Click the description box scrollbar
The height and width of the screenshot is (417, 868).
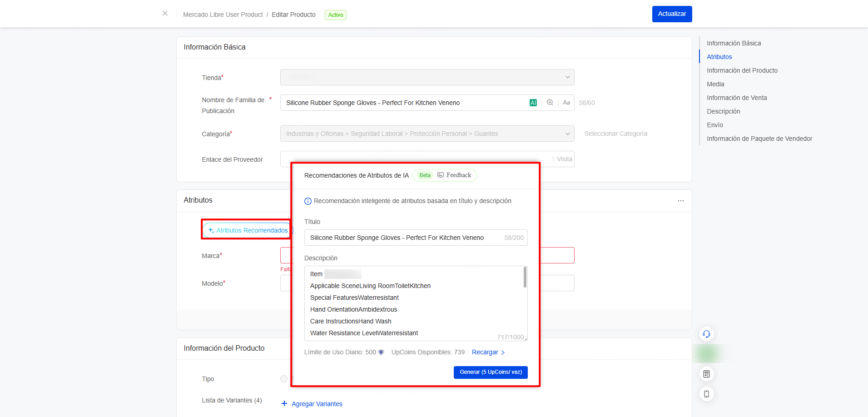(525, 278)
